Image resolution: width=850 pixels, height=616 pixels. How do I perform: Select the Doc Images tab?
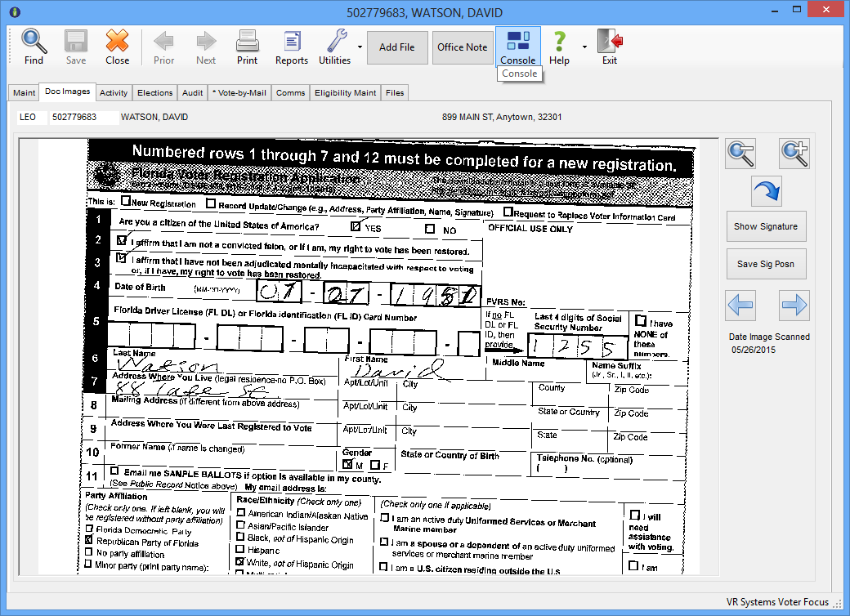68,92
